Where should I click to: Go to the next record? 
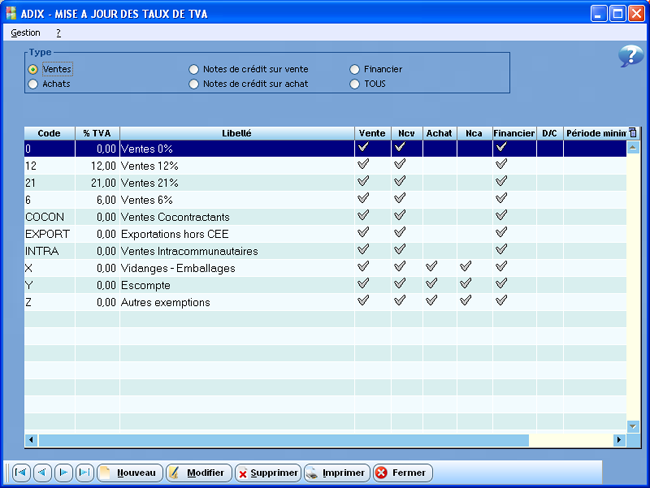(x=63, y=473)
